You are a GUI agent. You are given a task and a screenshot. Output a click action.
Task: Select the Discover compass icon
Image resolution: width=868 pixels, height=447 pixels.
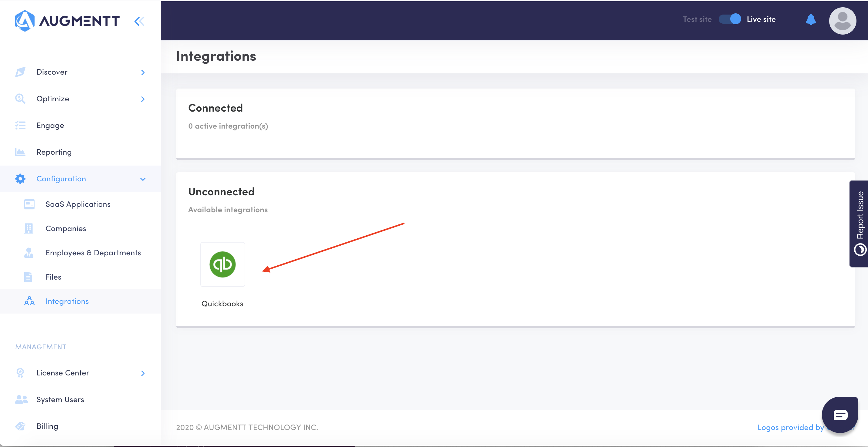(20, 72)
